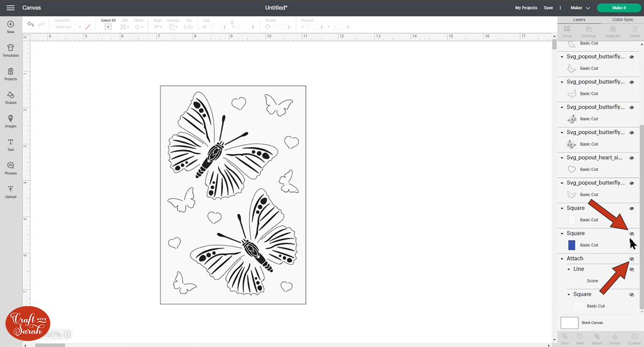
Task: Open My Projects link
Action: (x=525, y=8)
